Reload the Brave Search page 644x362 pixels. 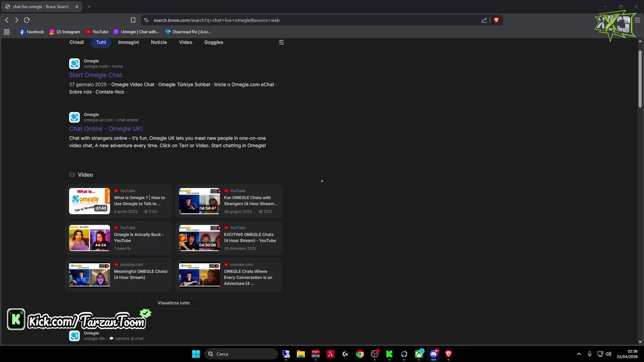[x=27, y=20]
